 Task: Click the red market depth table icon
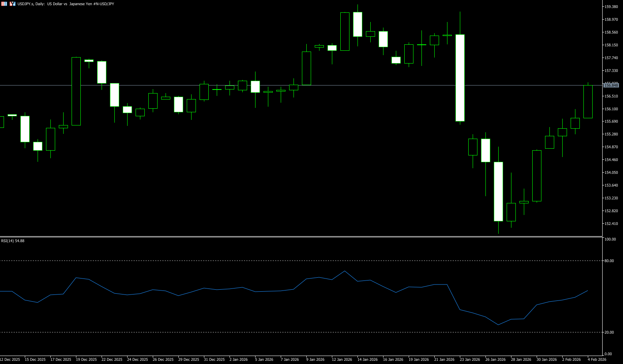tap(4, 4)
